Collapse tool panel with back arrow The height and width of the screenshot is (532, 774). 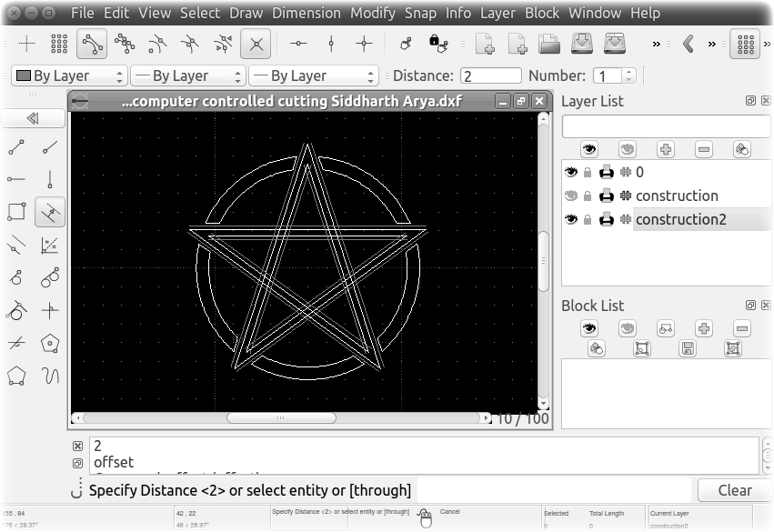[33, 118]
